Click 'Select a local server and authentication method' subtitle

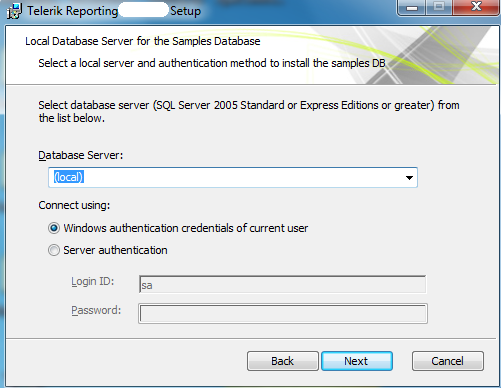pos(212,63)
